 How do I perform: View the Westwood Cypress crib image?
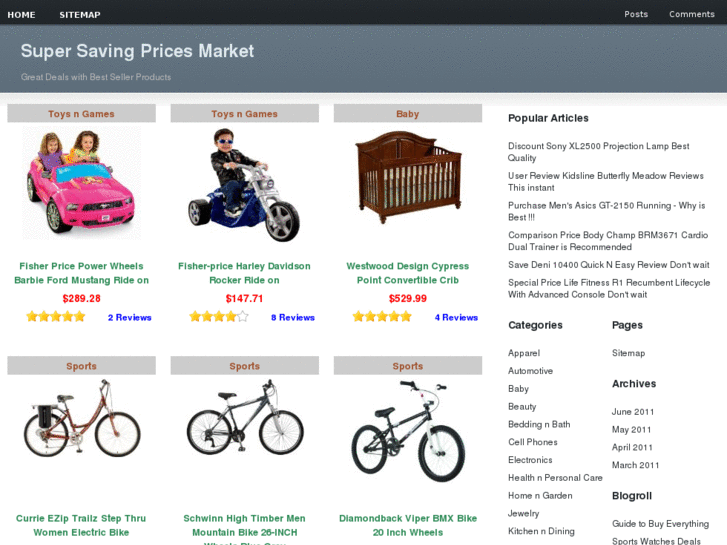(x=408, y=177)
